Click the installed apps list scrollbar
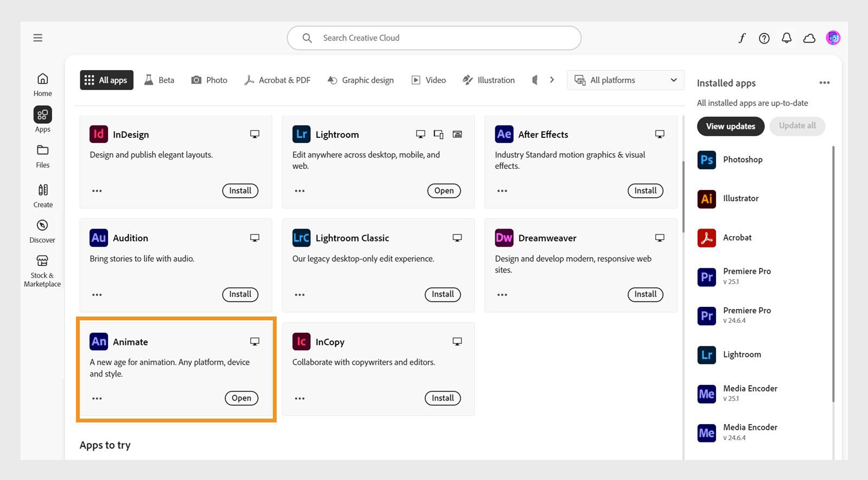The height and width of the screenshot is (480, 868). tap(833, 271)
